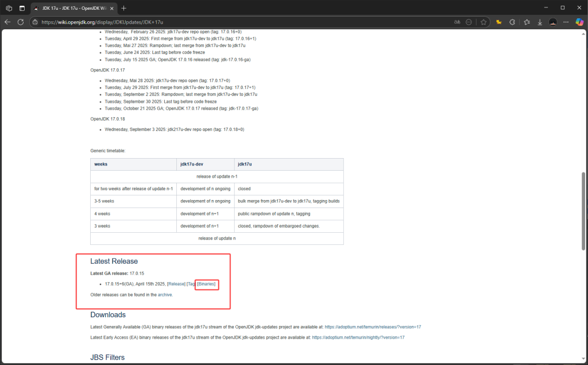Click the 'jdk17u' table column header

tap(289, 164)
